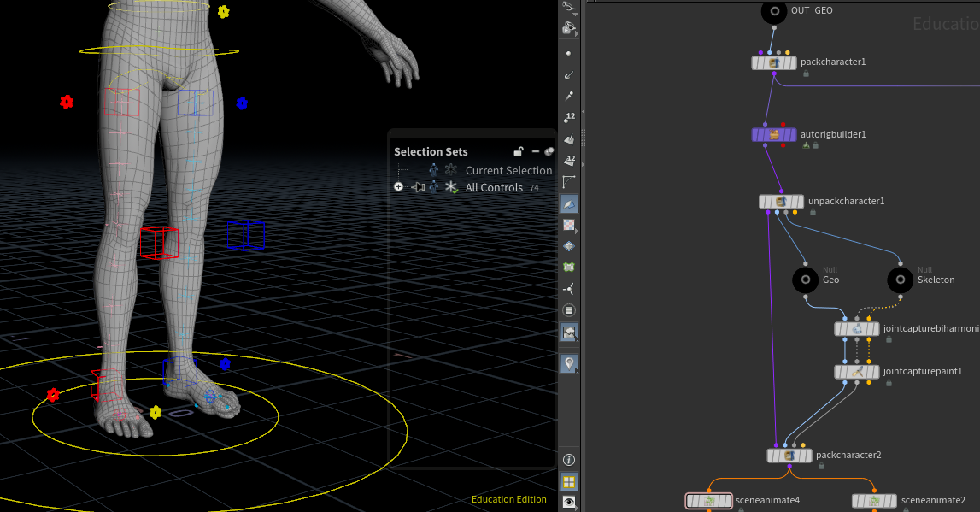
Task: Select the jointcapturepaint1 node
Action: 856,372
